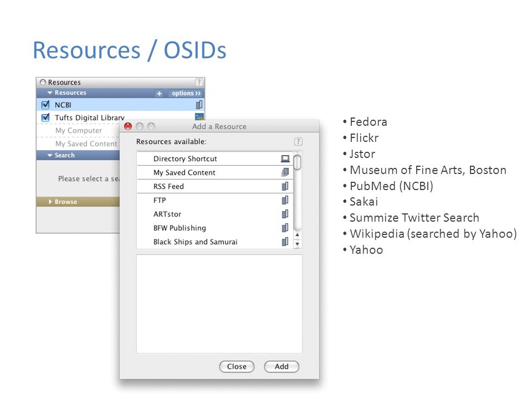Click the scroll up arrow in list
The width and height of the screenshot is (532, 399).
point(297,235)
